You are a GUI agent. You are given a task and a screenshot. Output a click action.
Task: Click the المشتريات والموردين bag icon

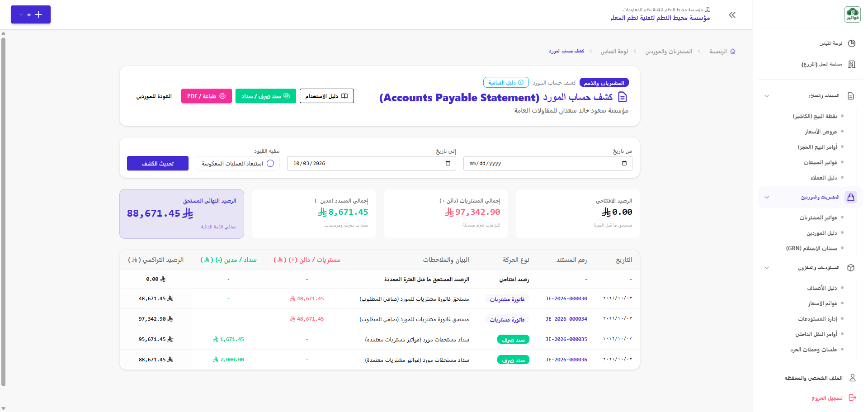[851, 197]
